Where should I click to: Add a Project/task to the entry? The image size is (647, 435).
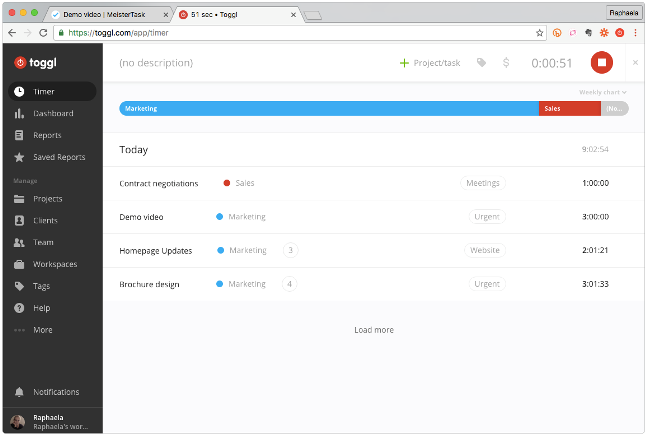430,63
